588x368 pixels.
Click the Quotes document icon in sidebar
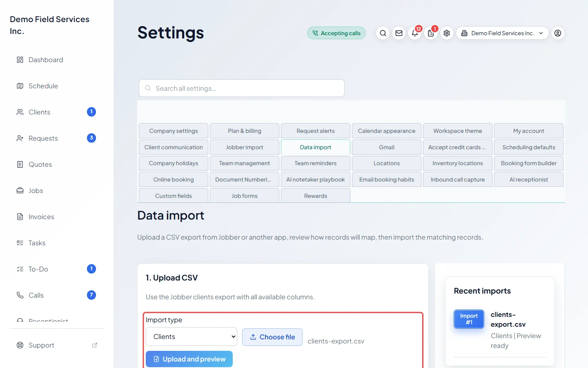click(20, 164)
